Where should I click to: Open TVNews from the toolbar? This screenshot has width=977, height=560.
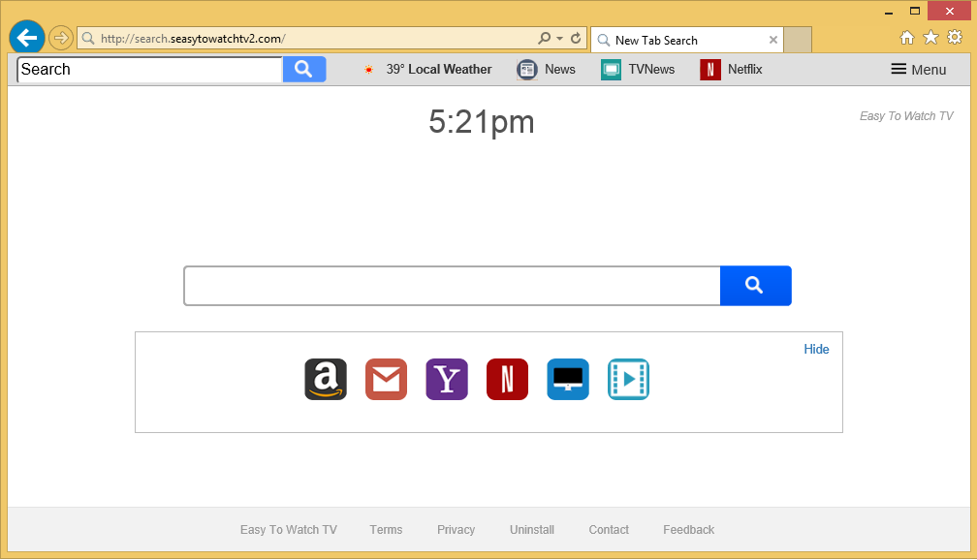pos(638,69)
